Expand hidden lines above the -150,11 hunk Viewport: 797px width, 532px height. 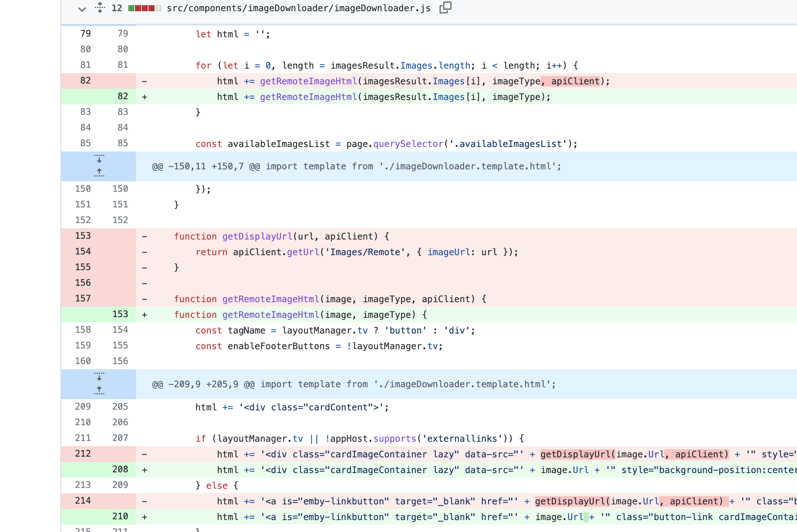[x=99, y=161]
